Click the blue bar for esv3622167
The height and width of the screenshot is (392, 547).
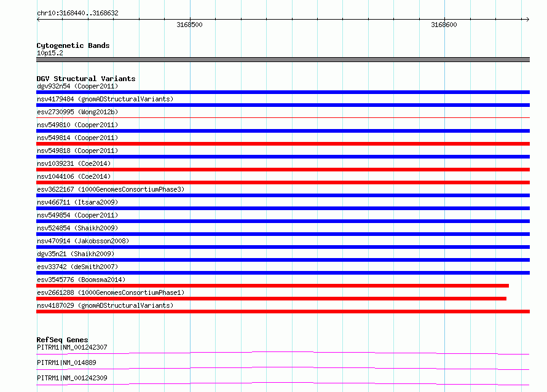[x=283, y=195]
